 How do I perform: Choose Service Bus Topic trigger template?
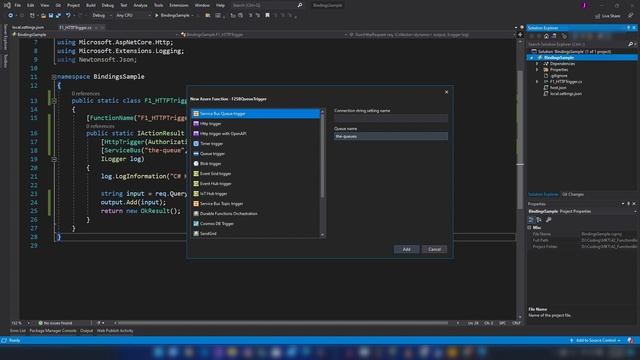click(256, 204)
